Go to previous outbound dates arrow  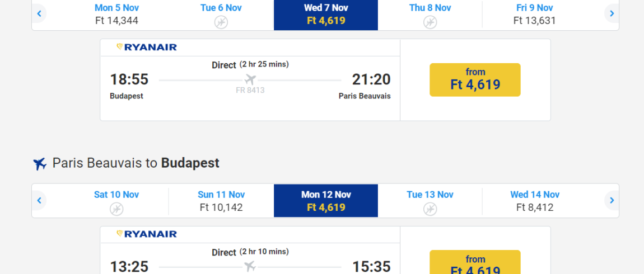tap(39, 13)
